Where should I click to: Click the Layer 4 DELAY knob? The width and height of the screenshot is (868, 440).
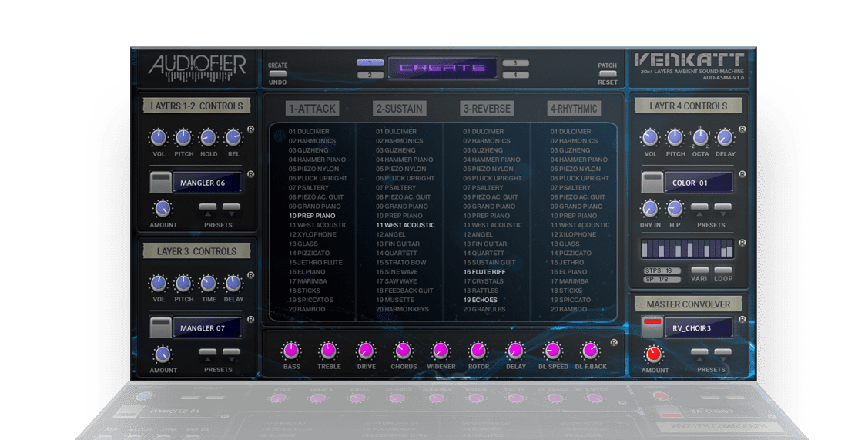[x=725, y=137]
